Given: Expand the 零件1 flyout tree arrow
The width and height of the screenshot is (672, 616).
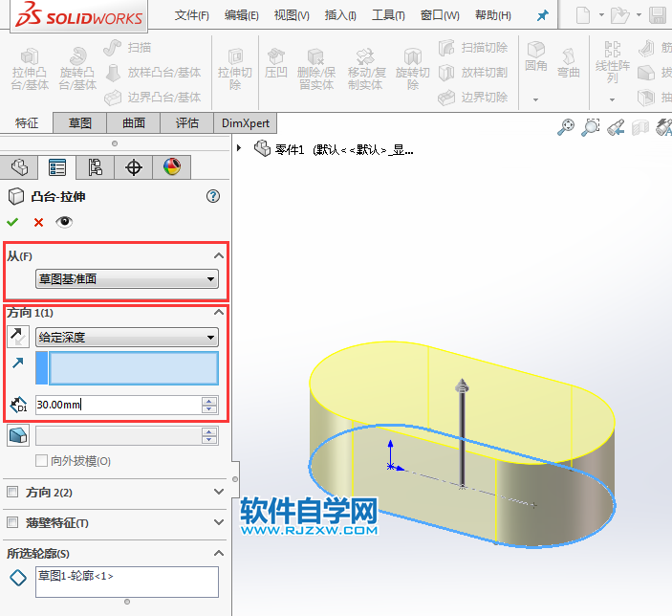Looking at the screenshot, I should point(239,148).
